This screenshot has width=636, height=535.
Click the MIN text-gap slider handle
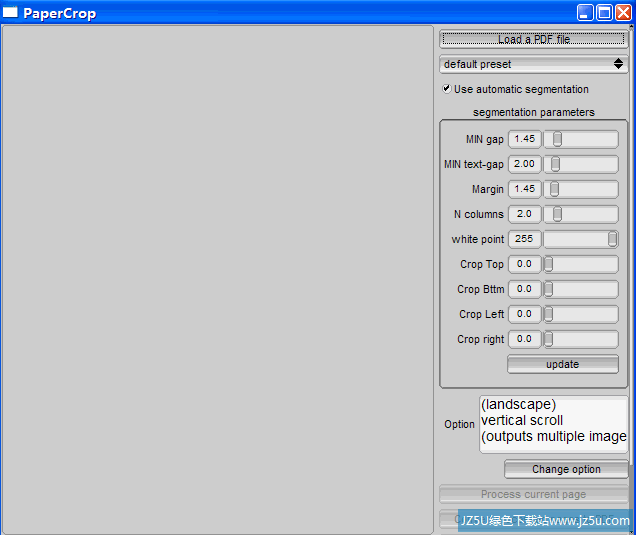555,164
